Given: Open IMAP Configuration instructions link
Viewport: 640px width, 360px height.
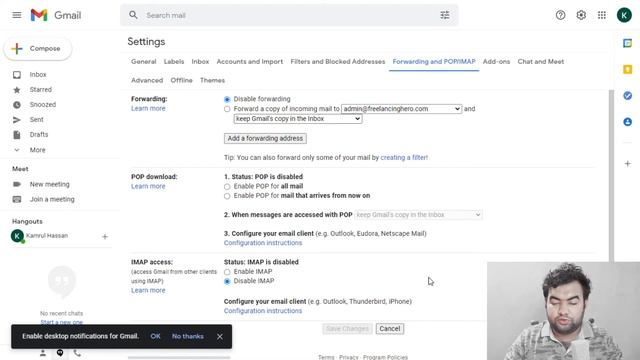Looking at the screenshot, I should (x=263, y=311).
